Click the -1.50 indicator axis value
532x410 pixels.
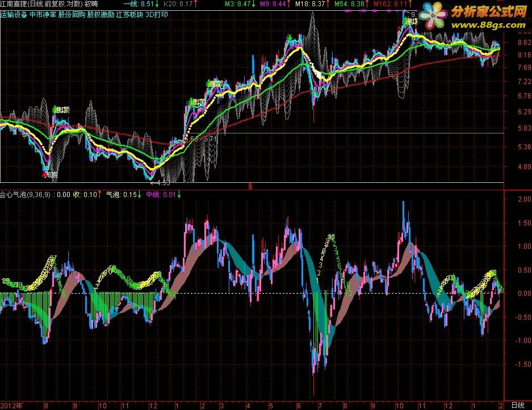click(x=523, y=364)
